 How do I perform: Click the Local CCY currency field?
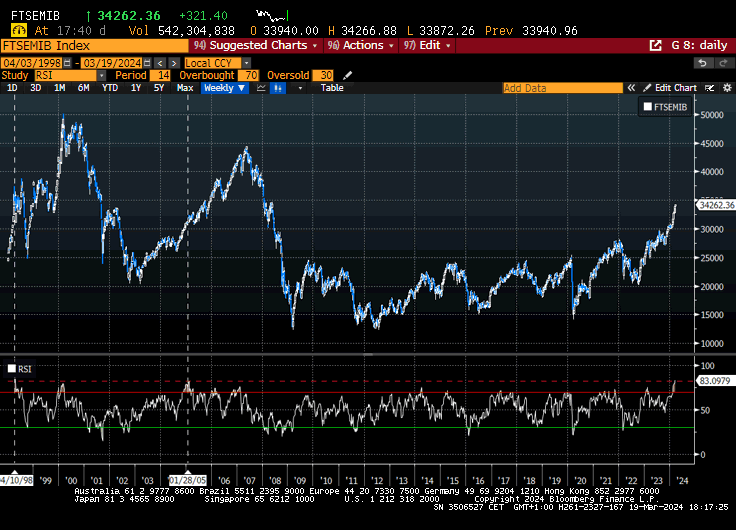[x=213, y=63]
